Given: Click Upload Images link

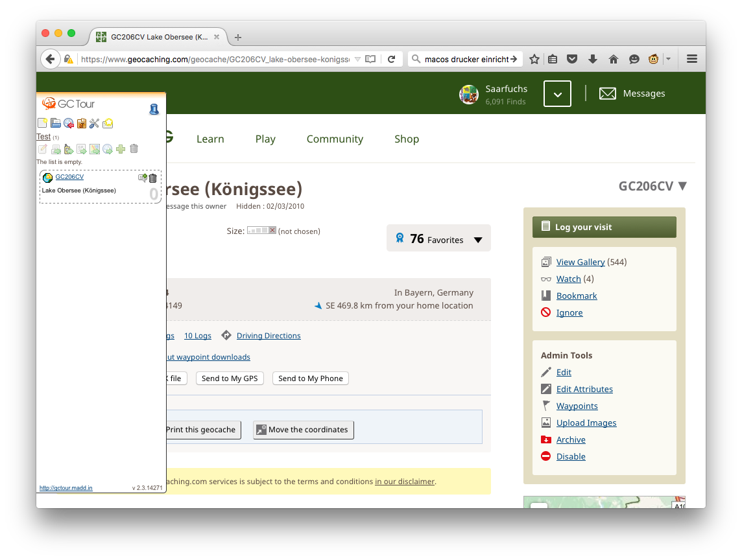Looking at the screenshot, I should tap(586, 423).
